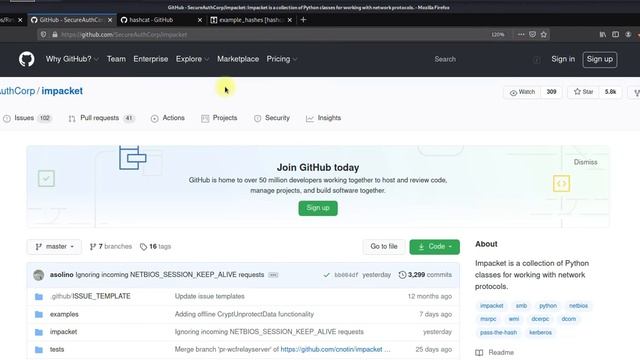Click the GitHub octocat logo
This screenshot has height=360, width=640.
click(x=27, y=59)
